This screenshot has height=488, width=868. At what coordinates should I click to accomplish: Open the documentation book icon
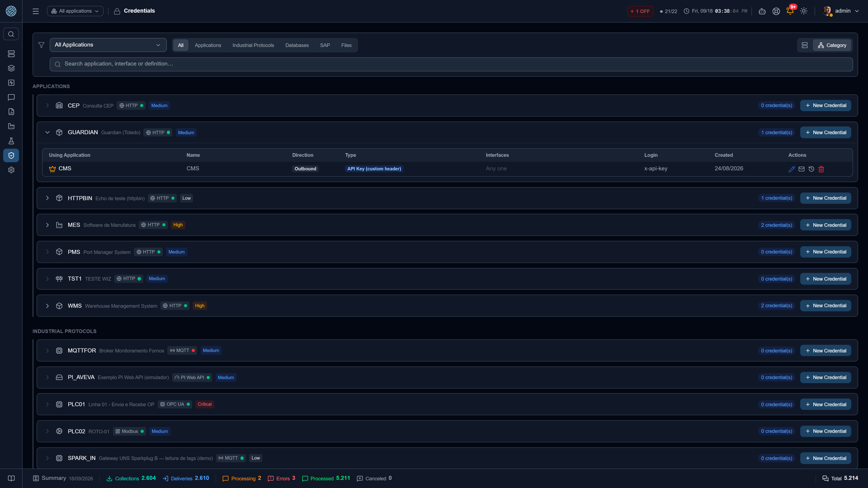[x=11, y=478]
